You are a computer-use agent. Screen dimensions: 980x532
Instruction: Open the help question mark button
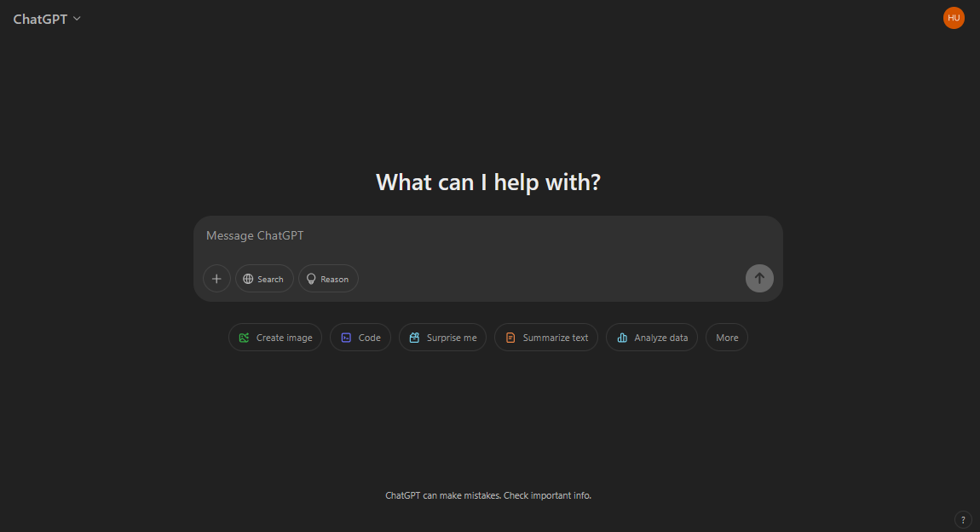click(963, 519)
